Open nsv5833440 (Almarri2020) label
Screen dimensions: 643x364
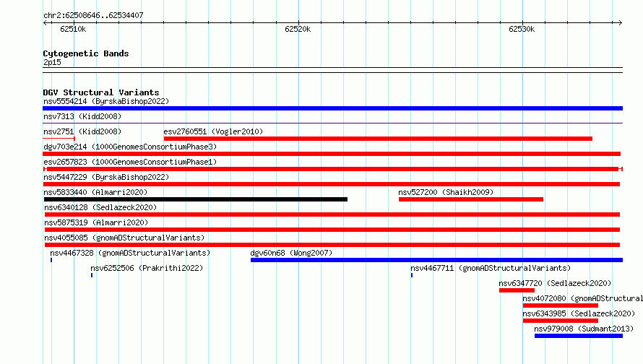(95, 192)
